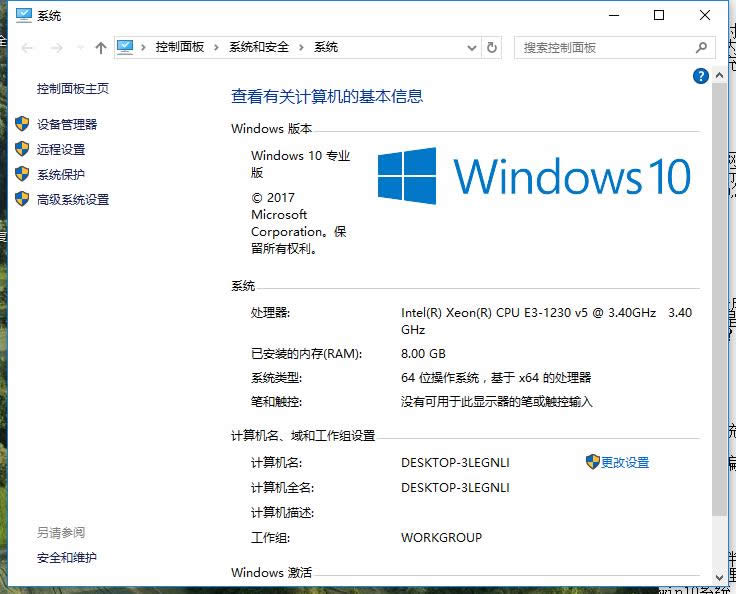Click the 64 位操作系统 system type text
The width and height of the screenshot is (736, 594).
(496, 378)
